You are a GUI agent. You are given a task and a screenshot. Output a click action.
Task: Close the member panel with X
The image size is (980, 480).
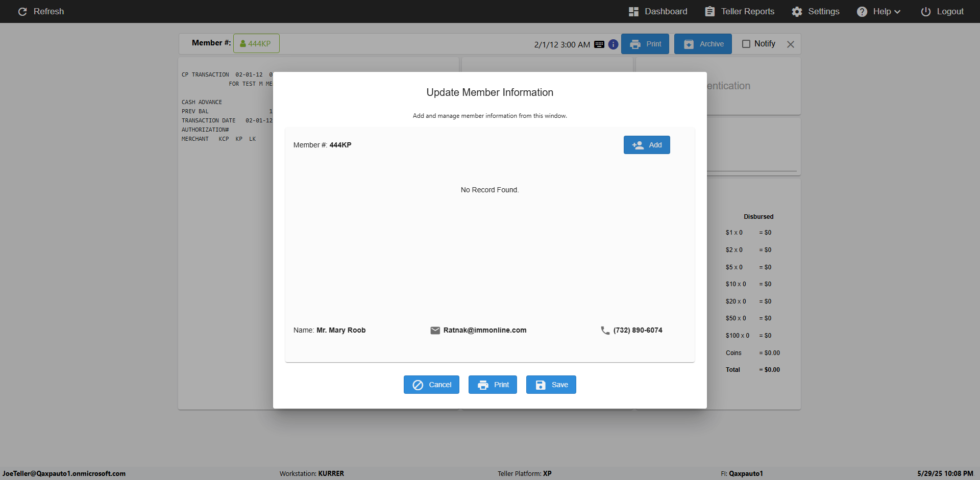pyautogui.click(x=791, y=44)
